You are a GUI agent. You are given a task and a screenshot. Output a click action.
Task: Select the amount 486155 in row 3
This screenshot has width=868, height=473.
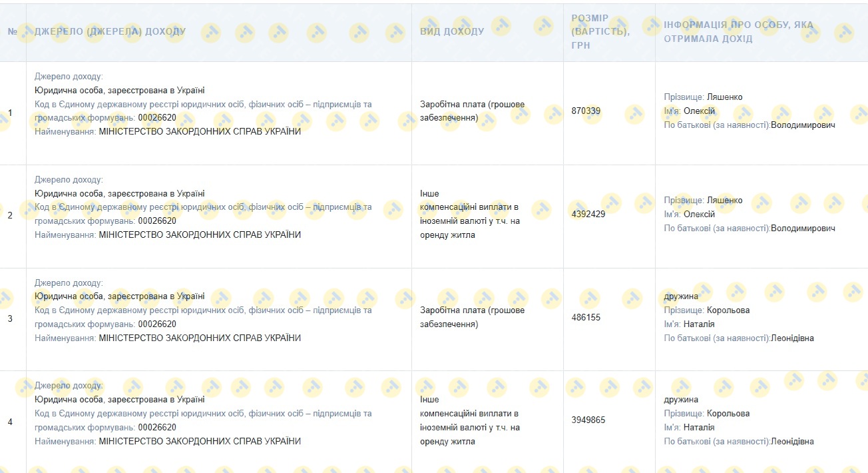[x=586, y=318]
